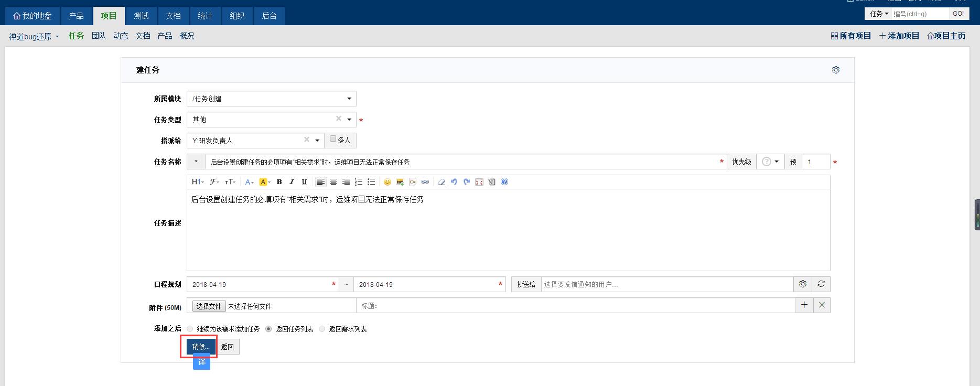Expand the 指派给 dropdown arrow
980x386 pixels.
317,141
